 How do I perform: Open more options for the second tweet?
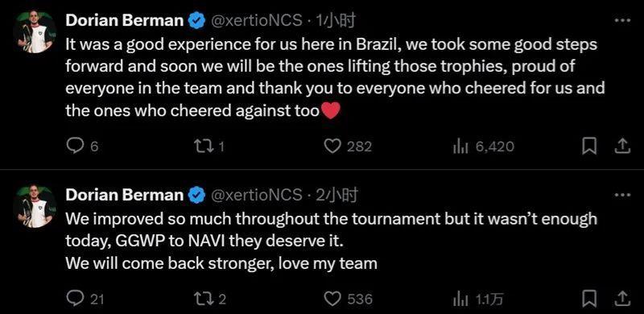click(x=622, y=195)
